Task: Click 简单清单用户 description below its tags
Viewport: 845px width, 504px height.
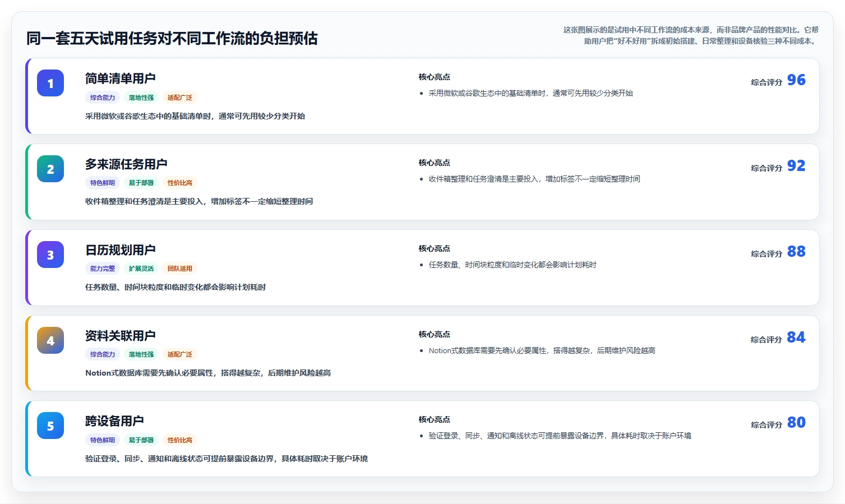Action: (195, 117)
